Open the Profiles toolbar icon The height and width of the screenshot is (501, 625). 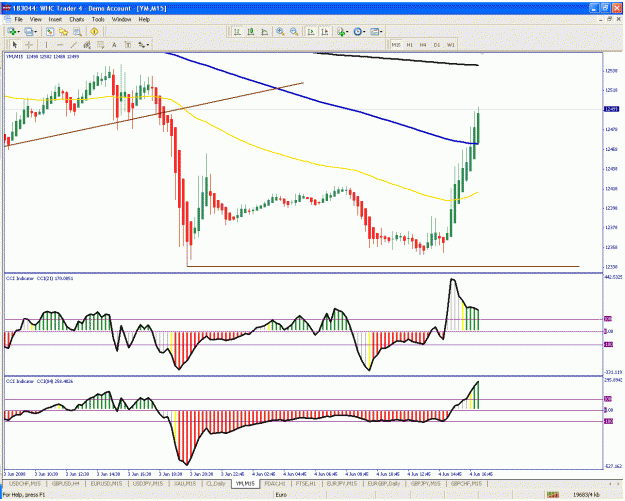[x=29, y=31]
